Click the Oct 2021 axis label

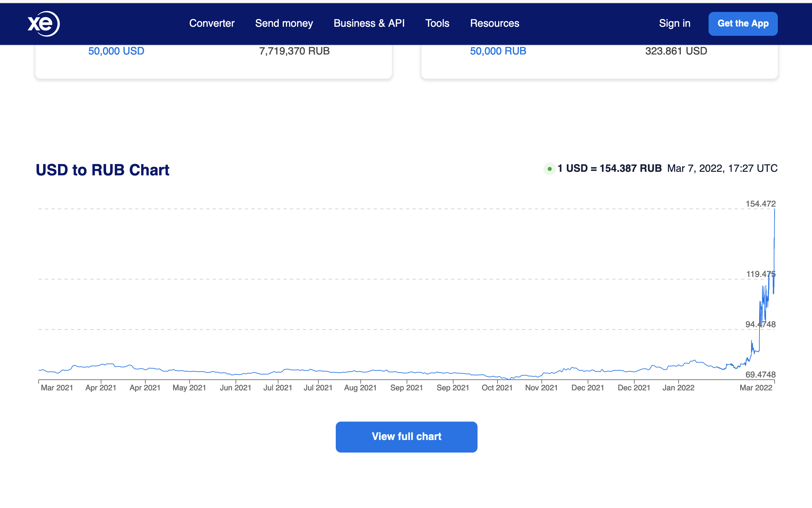click(497, 388)
